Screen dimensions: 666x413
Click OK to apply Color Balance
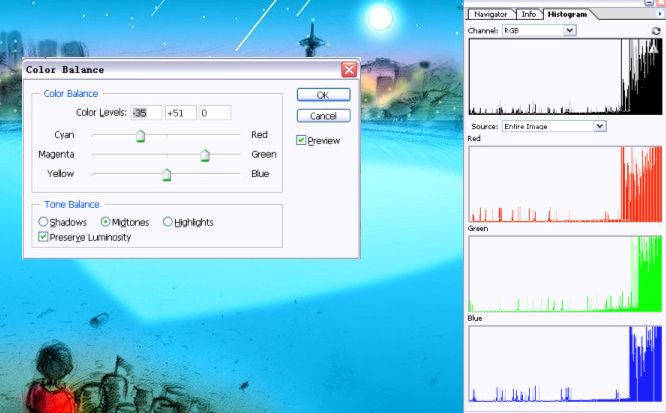323,95
